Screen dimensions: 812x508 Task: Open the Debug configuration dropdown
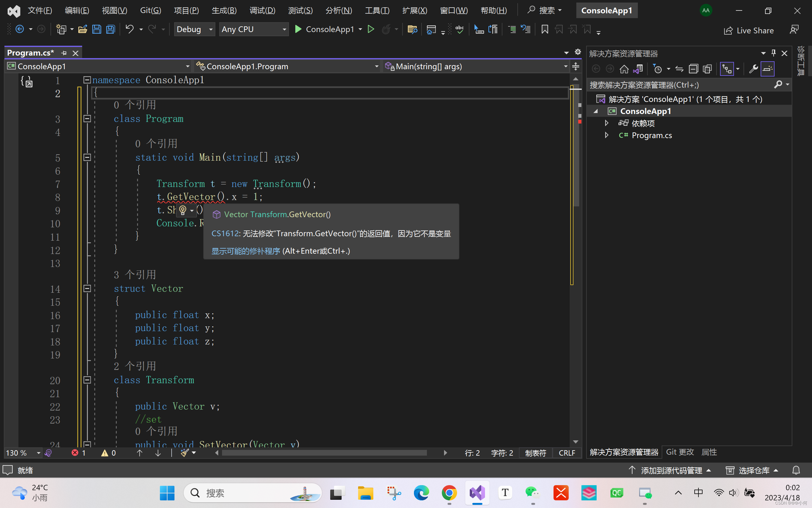point(194,30)
